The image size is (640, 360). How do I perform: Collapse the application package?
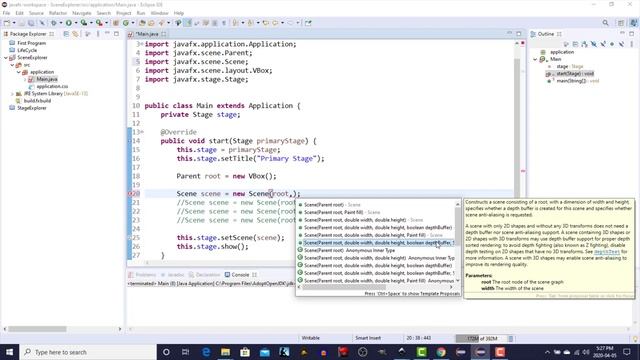(19, 72)
